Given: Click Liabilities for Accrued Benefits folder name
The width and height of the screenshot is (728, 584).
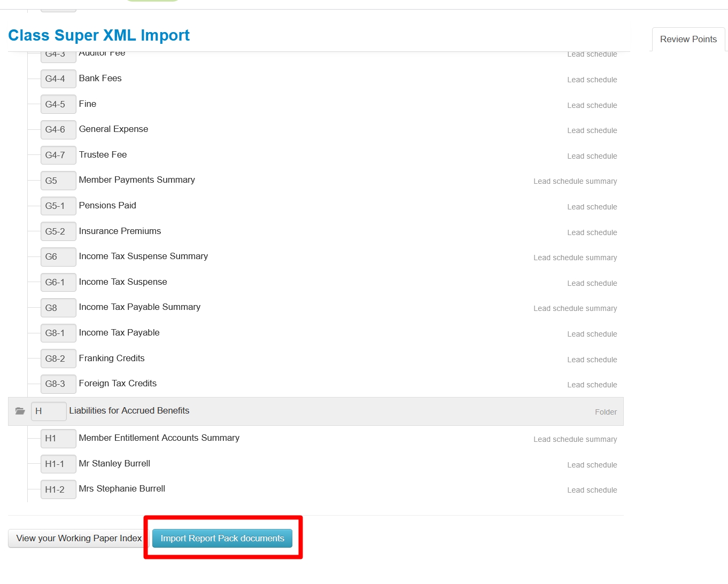Looking at the screenshot, I should [x=129, y=411].
